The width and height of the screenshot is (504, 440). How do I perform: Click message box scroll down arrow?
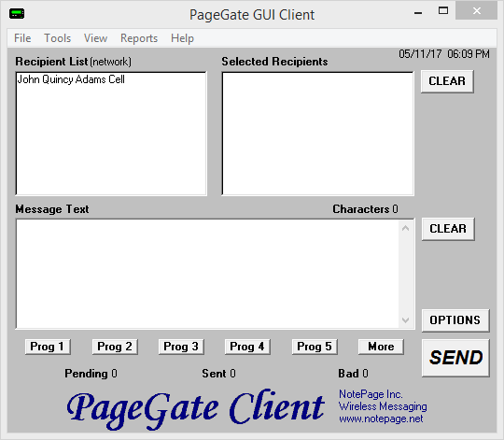pos(406,320)
